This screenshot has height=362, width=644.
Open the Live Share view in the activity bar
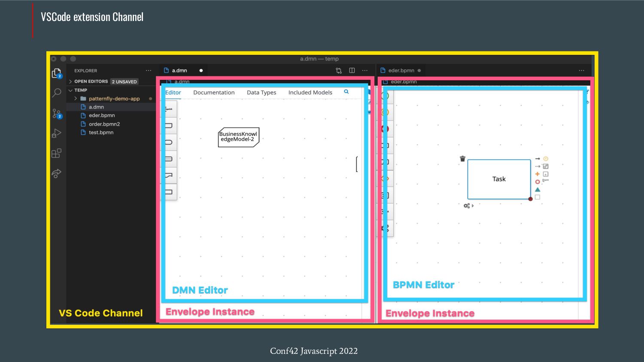tap(56, 173)
